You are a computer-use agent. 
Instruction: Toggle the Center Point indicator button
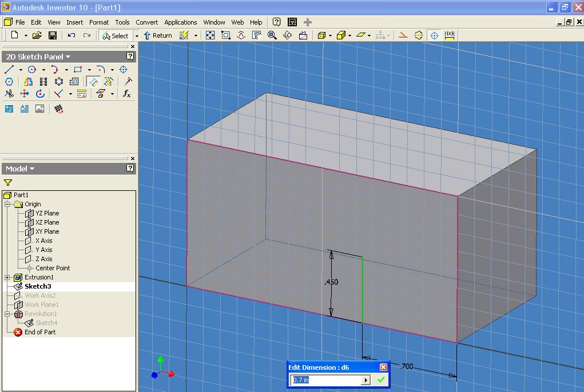[x=434, y=35]
